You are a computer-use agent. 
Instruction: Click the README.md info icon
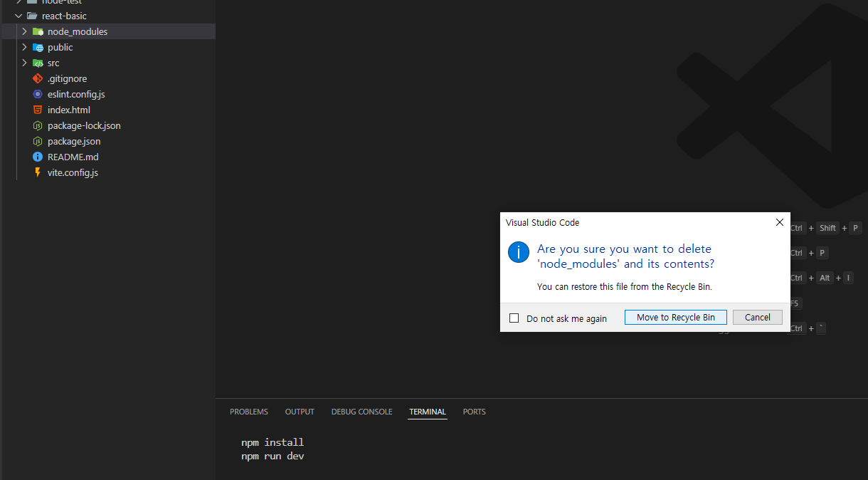tap(38, 157)
